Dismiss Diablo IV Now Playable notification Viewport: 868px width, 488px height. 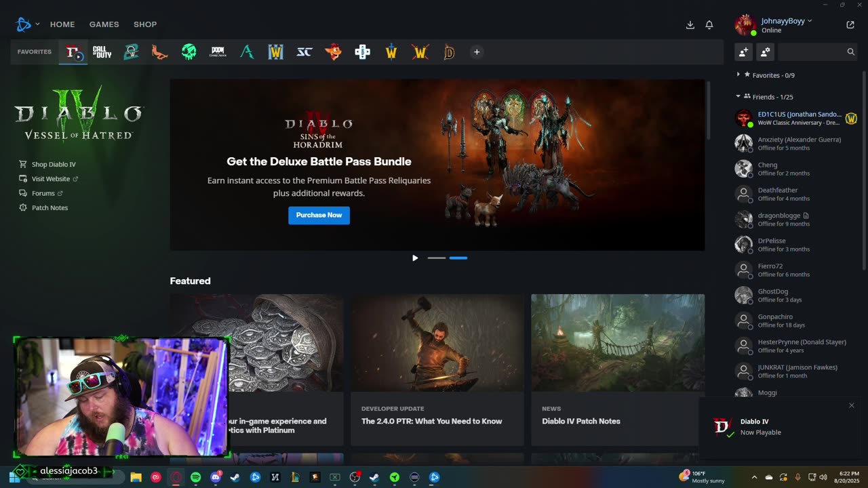852,405
